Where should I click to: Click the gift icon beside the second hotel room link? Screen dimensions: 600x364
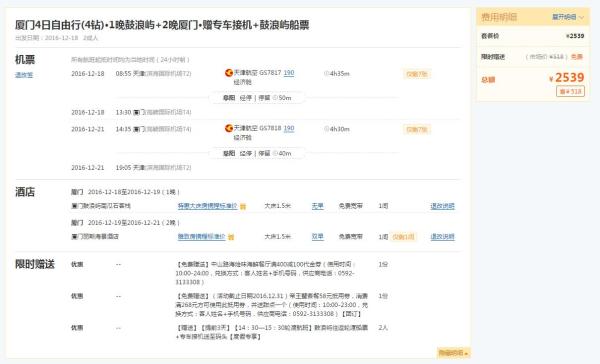coord(231,237)
